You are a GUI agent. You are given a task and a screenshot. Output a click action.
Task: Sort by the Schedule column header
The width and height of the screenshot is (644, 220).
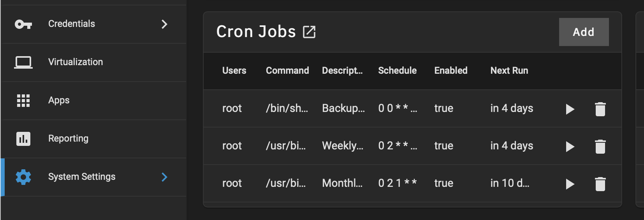point(397,71)
